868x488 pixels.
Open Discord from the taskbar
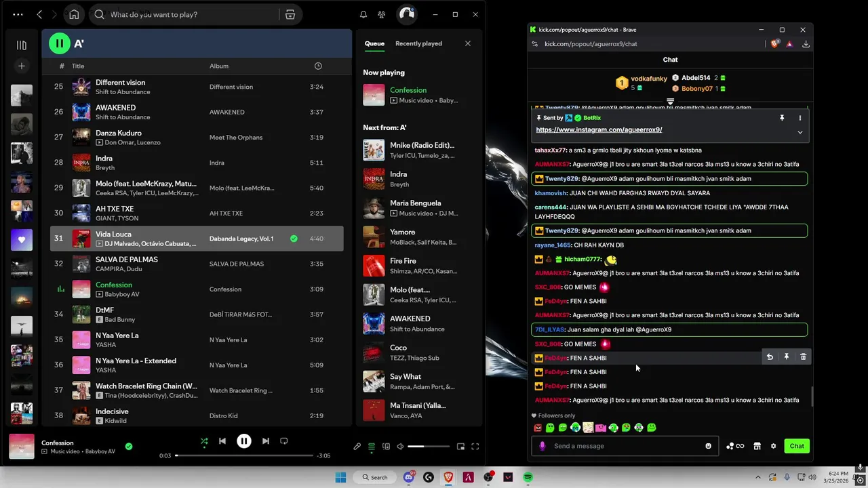[x=409, y=477]
